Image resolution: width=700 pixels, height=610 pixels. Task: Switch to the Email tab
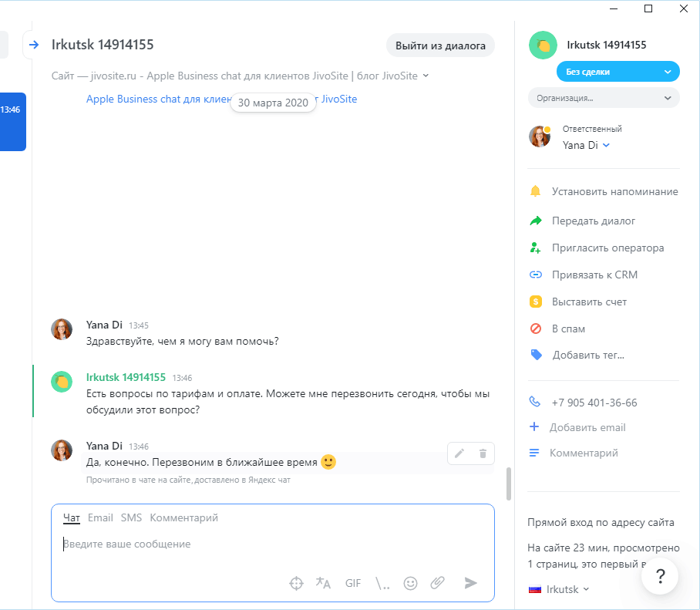click(x=100, y=517)
